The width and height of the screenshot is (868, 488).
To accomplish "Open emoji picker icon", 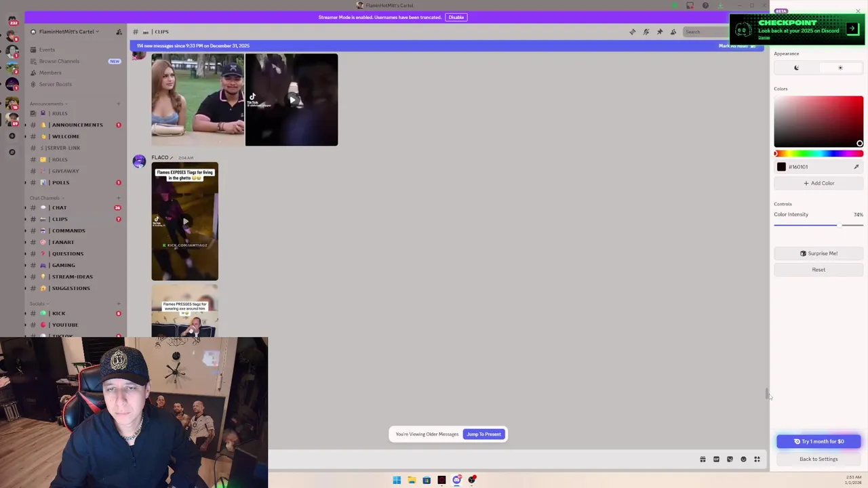I will click(x=743, y=460).
